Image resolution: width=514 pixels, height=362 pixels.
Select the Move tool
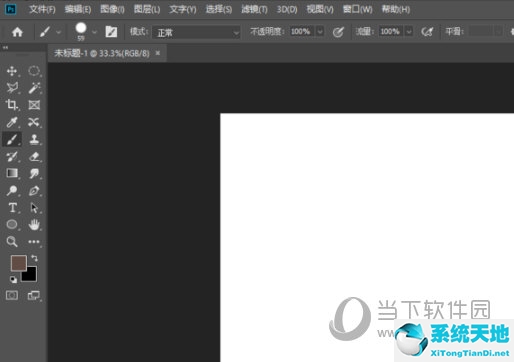(12, 71)
